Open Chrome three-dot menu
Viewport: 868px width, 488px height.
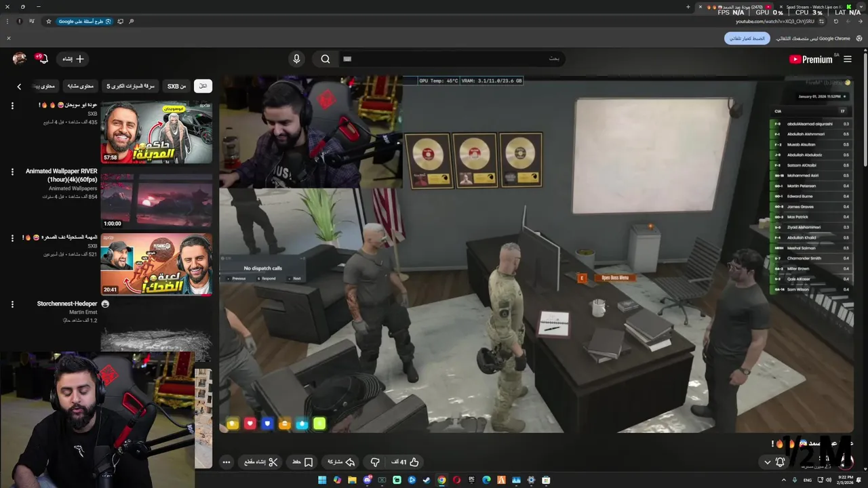pyautogui.click(x=8, y=21)
